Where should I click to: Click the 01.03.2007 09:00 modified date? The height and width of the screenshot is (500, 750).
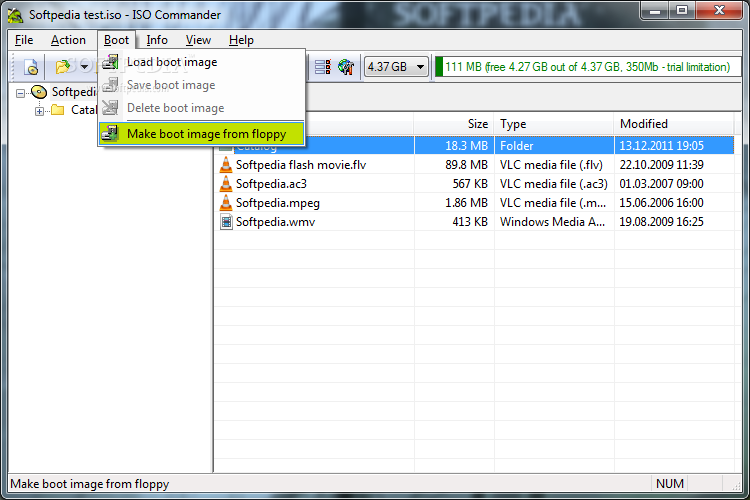click(662, 184)
